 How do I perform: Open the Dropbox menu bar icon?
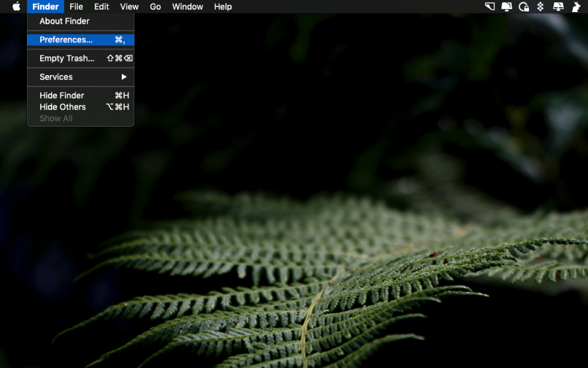[x=541, y=7]
